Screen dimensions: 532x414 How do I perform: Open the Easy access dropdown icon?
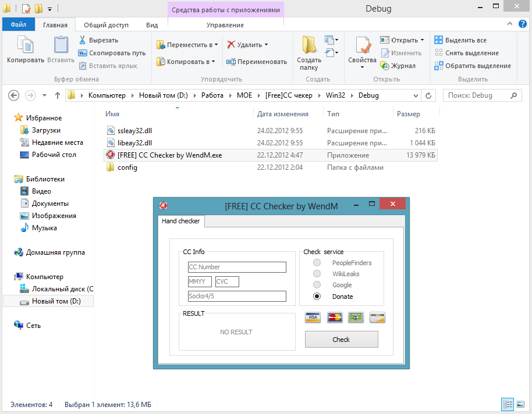coord(331,52)
